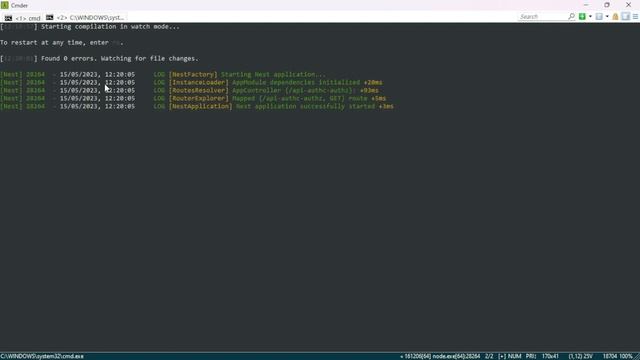
Task: Click the 100% zoom value in status bar
Action: click(x=626, y=356)
